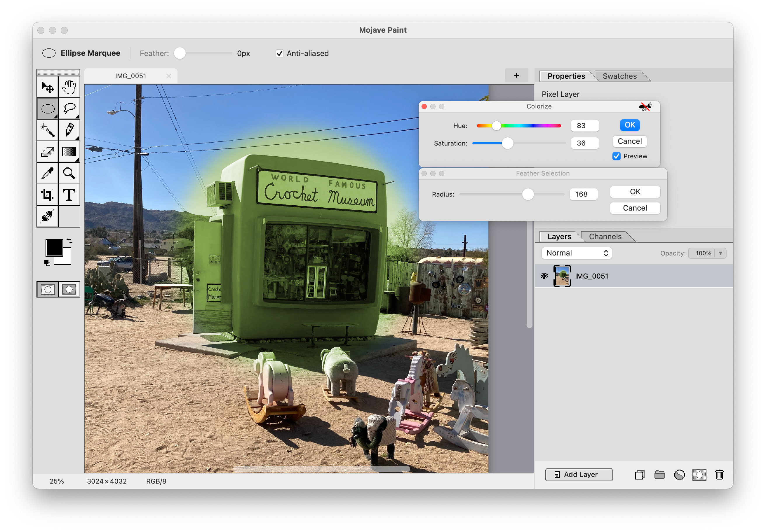
Task: Close the Colorize dialog with red button
Action: [424, 107]
